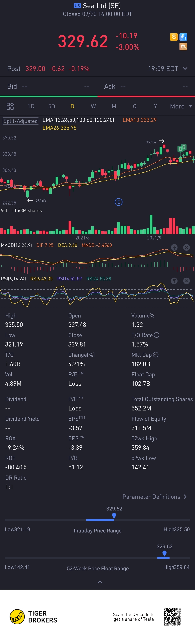Screen dimensions: 195x644
Task: Open T/O Rate info icon
Action: [157, 335]
